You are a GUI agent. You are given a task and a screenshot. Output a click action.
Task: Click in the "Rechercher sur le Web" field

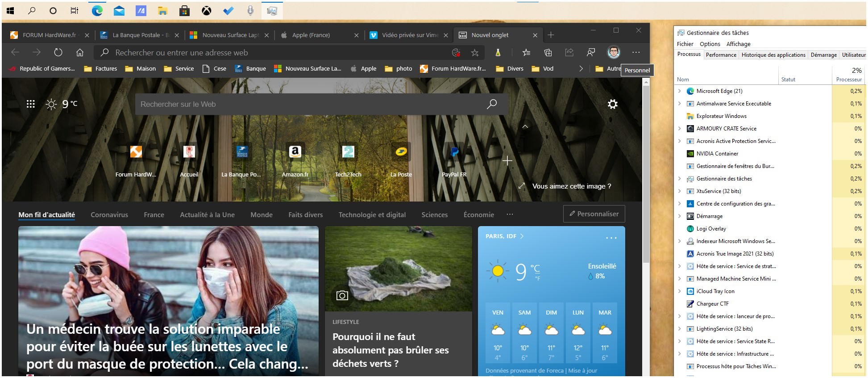308,104
